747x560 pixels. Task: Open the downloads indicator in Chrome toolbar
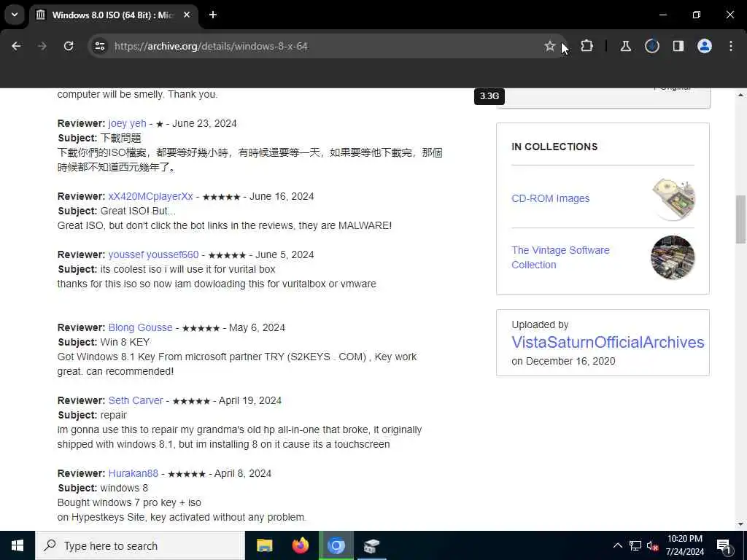point(651,46)
